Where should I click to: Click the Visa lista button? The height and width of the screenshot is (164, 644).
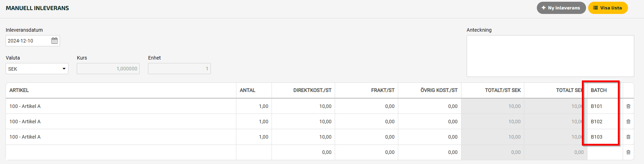(608, 8)
